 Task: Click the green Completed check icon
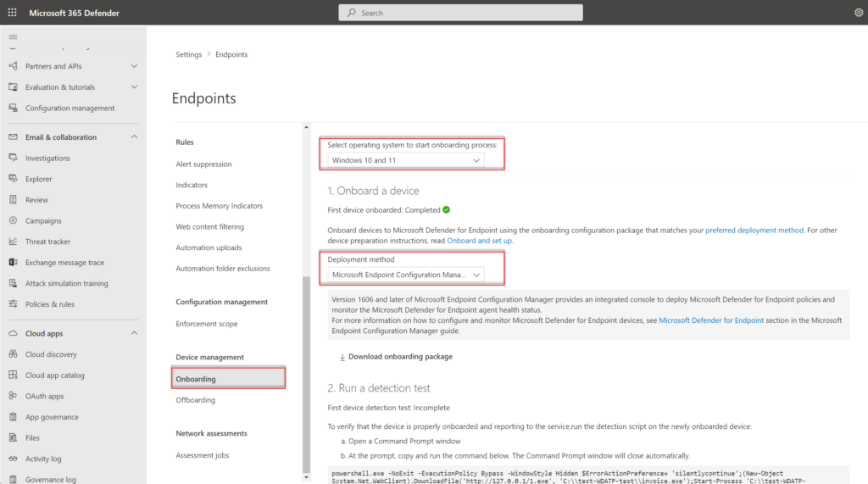click(446, 210)
